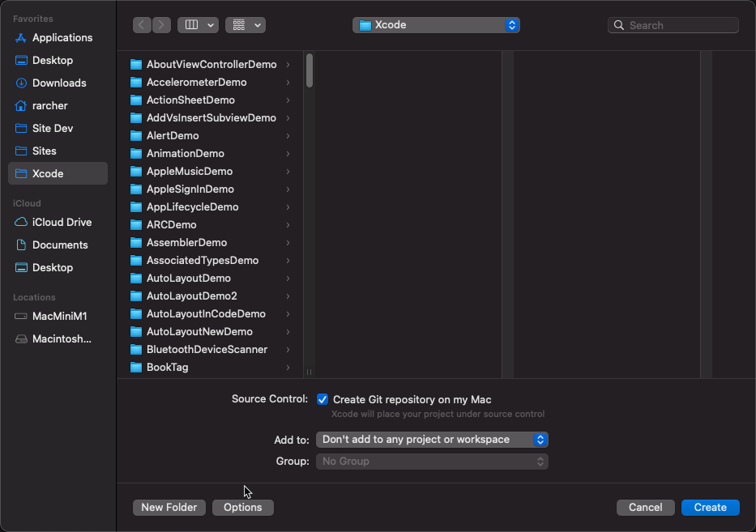Screen dimensions: 756x532
Task: Click the file list vertical scrollbar thumb
Action: click(310, 70)
